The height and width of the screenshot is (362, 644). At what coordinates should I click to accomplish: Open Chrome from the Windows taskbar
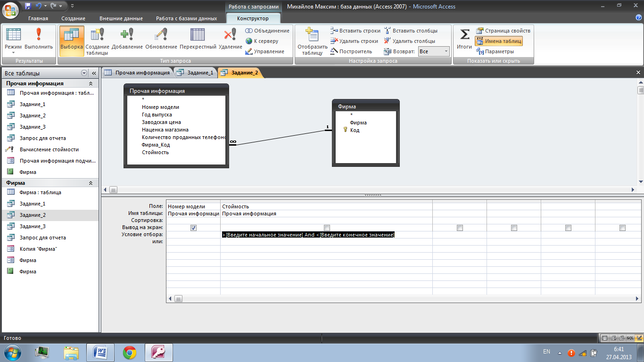tap(130, 352)
